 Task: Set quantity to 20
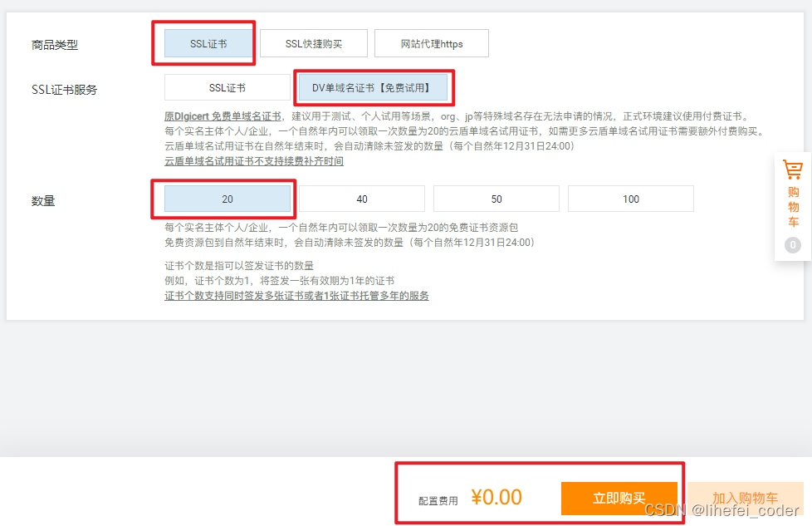(227, 199)
